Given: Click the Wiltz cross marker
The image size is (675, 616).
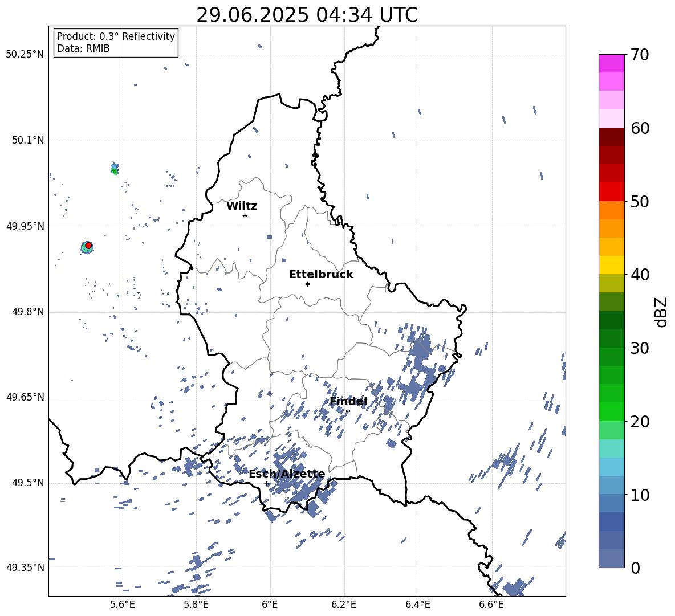Looking at the screenshot, I should (x=245, y=215).
